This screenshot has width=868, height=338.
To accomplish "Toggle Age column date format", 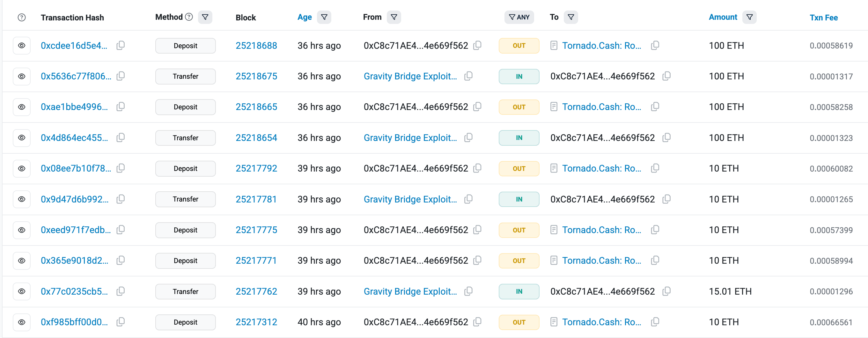I will pos(305,17).
